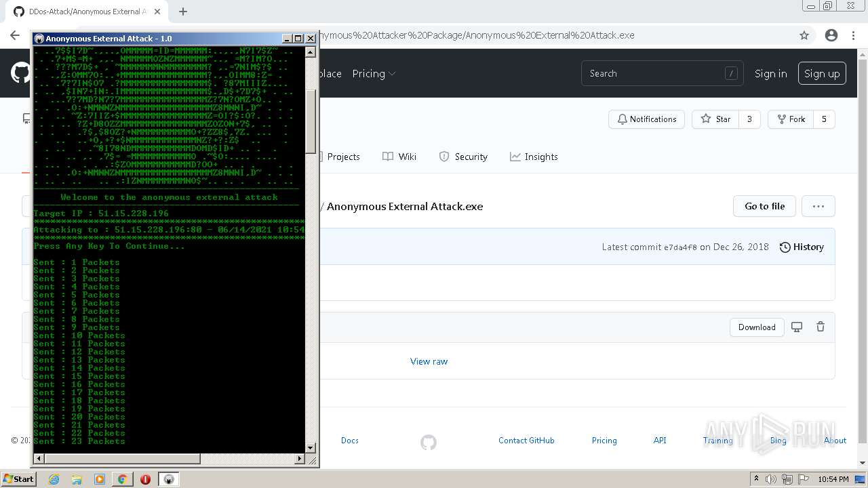Select the Anonymous External Attack taskbar item
The height and width of the screenshot is (488, 868).
click(169, 479)
